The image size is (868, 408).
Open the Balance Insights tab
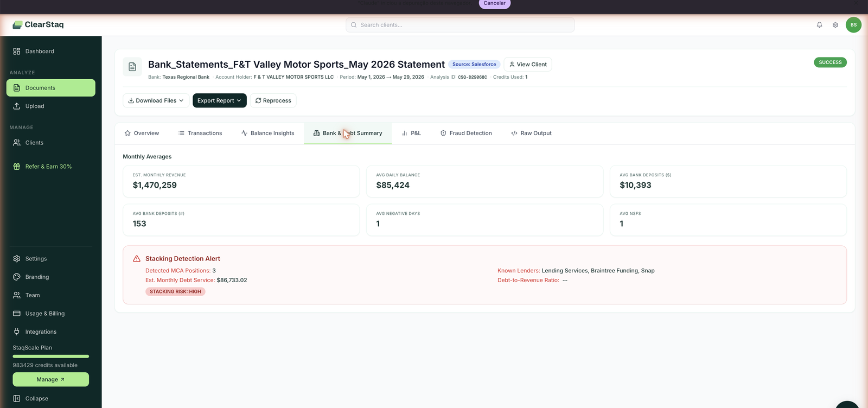click(x=268, y=133)
